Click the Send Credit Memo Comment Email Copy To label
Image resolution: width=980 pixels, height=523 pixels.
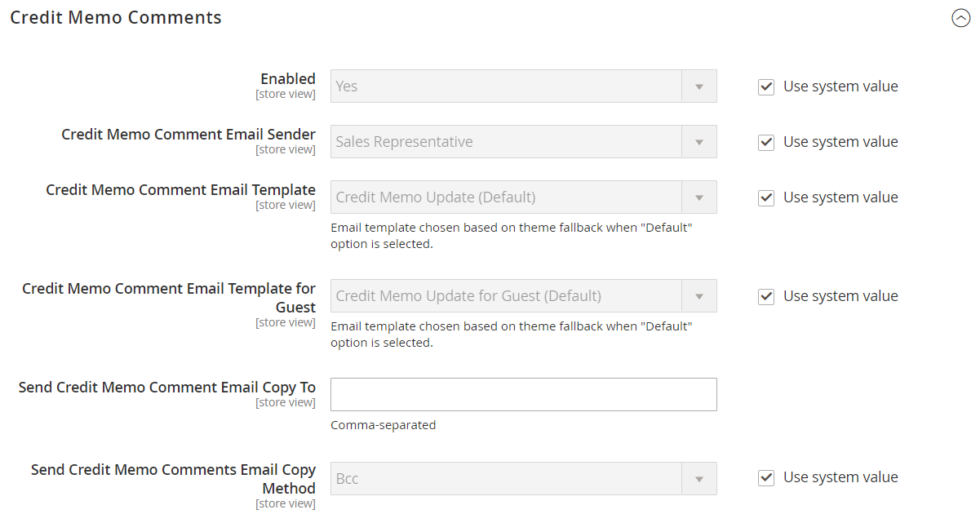click(167, 388)
